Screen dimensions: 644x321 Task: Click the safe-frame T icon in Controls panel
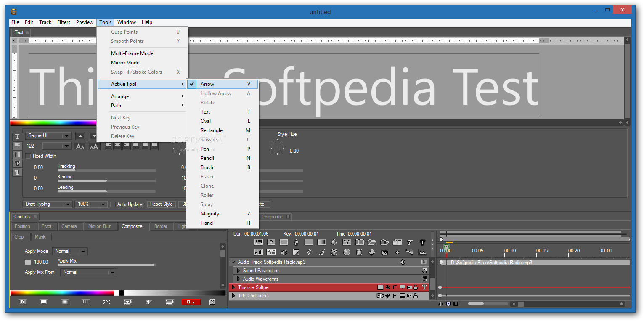(128, 302)
